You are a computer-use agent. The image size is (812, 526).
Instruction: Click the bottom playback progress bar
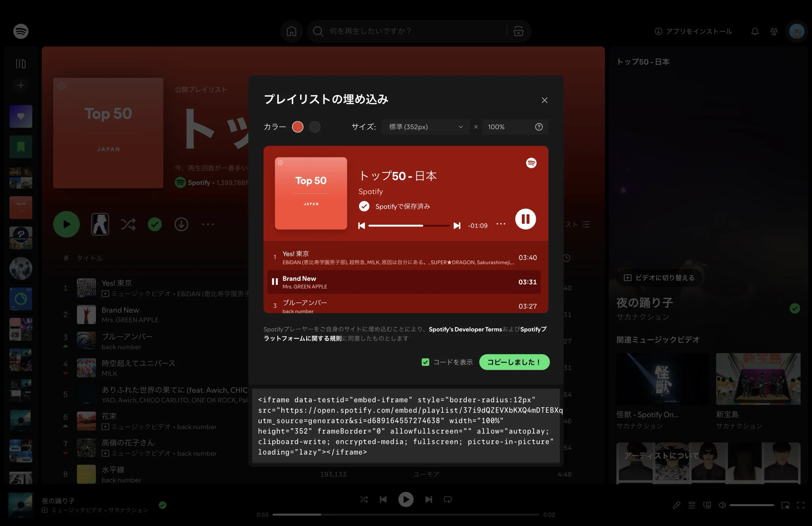coord(406,514)
